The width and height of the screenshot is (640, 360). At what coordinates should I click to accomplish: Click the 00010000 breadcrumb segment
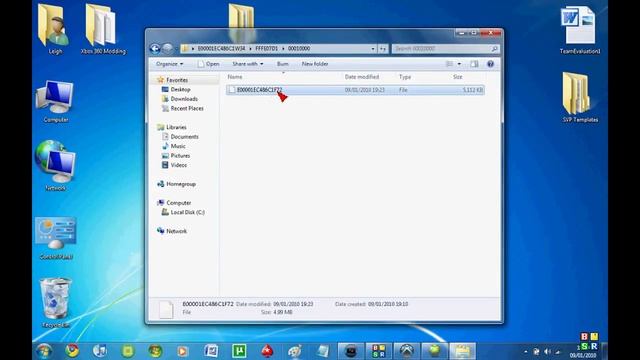pos(299,49)
